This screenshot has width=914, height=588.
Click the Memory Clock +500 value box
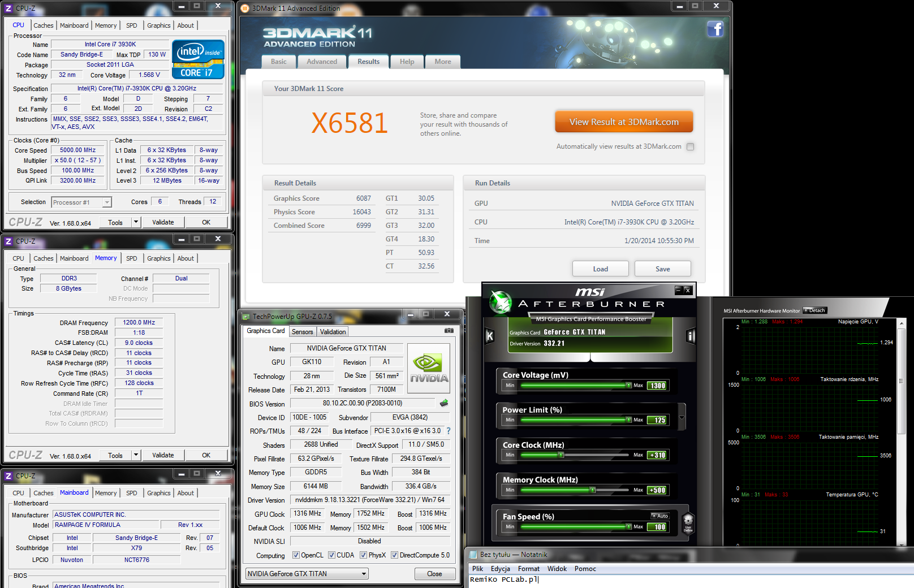[658, 490]
